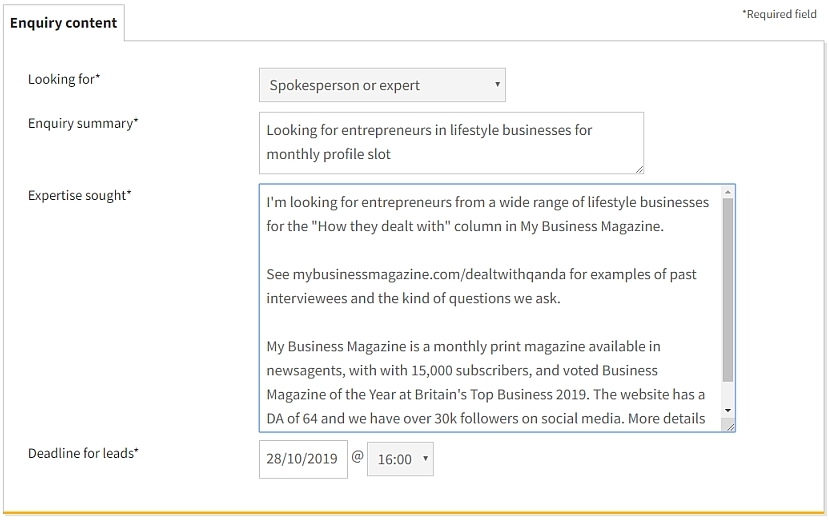
Task: Click the Looking for label
Action: tap(64, 79)
